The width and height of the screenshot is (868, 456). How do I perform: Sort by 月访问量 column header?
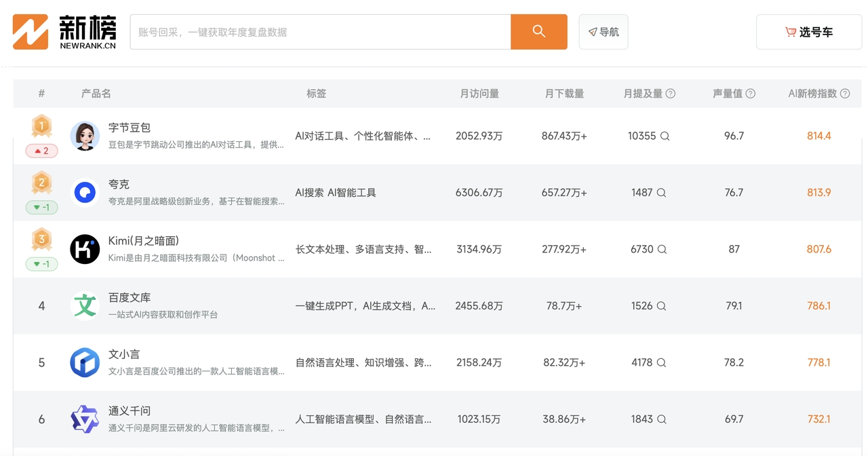coord(479,94)
